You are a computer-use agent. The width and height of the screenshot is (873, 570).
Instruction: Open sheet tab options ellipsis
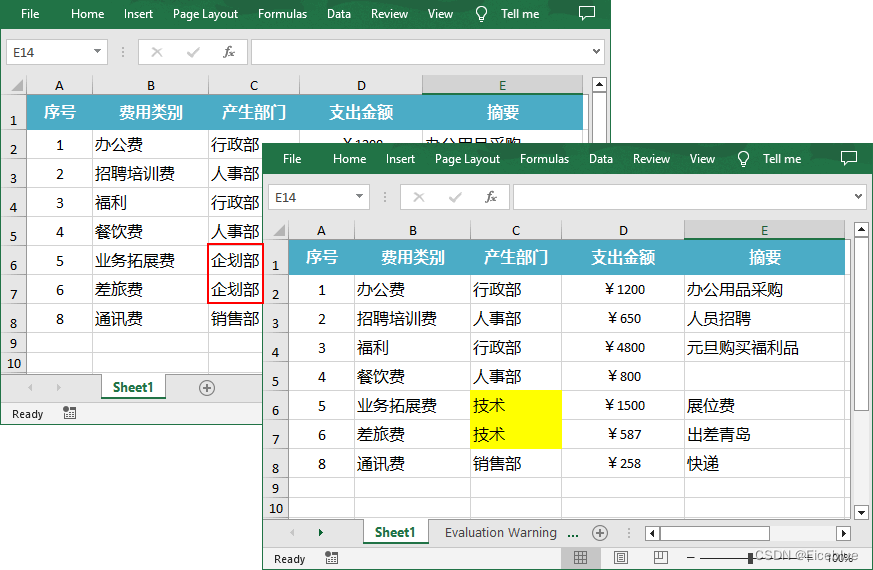[x=573, y=533]
